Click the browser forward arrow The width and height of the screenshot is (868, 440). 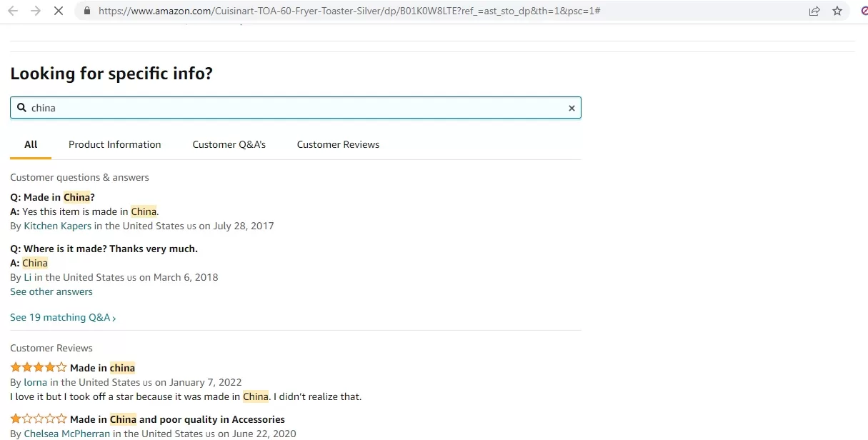pyautogui.click(x=35, y=11)
